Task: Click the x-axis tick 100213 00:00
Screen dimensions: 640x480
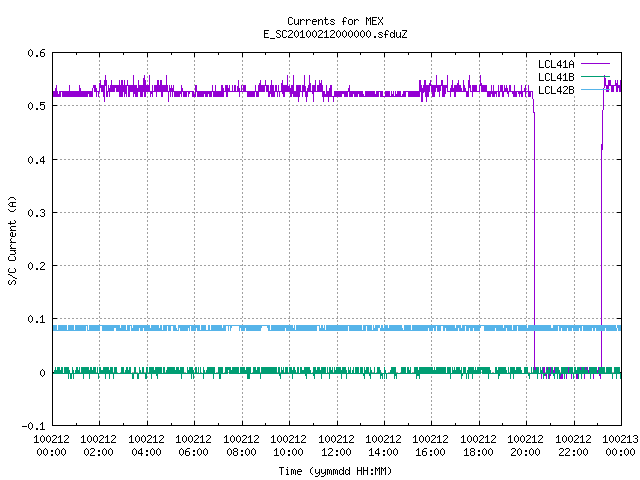Action: click(620, 445)
